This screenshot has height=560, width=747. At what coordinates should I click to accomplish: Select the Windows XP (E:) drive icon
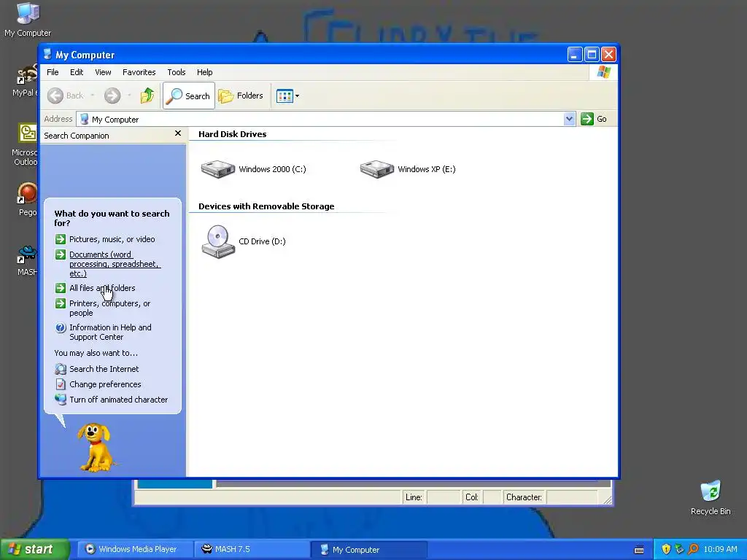point(377,169)
